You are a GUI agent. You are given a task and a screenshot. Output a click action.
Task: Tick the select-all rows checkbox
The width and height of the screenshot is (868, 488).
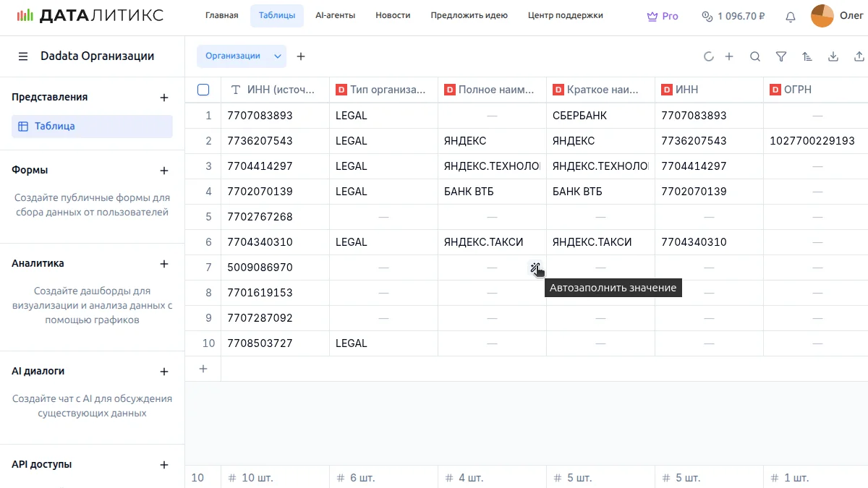pyautogui.click(x=203, y=90)
